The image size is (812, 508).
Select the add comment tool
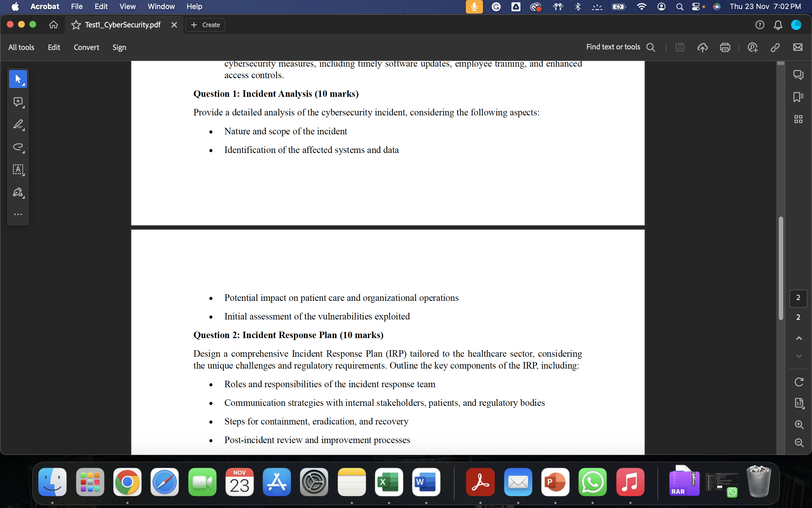click(18, 102)
